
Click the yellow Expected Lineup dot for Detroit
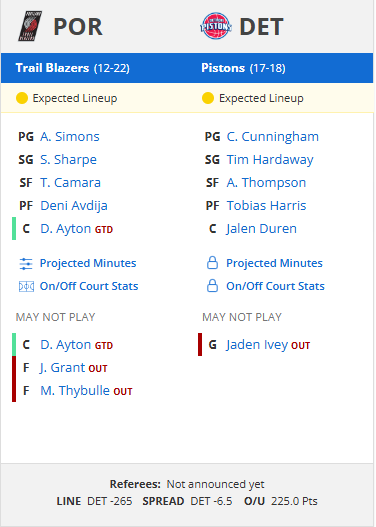point(208,98)
